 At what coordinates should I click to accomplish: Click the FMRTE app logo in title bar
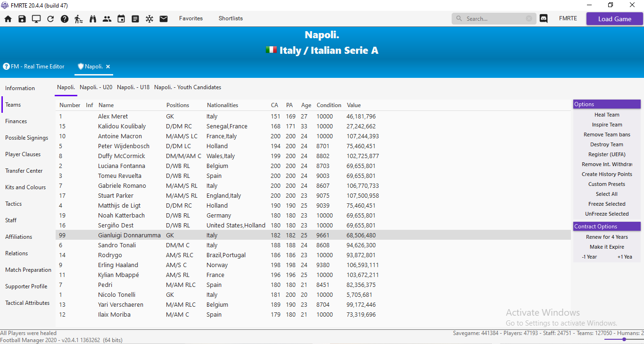click(4, 5)
